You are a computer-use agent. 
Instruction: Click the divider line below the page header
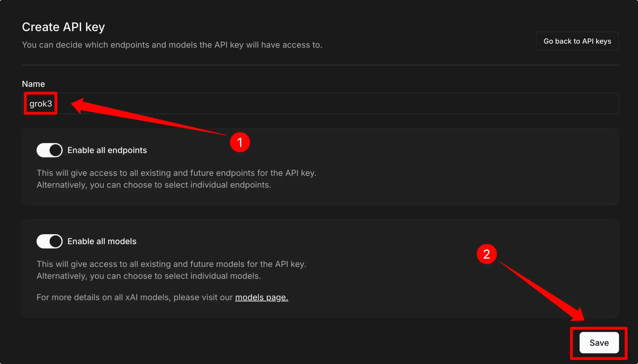pyautogui.click(x=320, y=65)
